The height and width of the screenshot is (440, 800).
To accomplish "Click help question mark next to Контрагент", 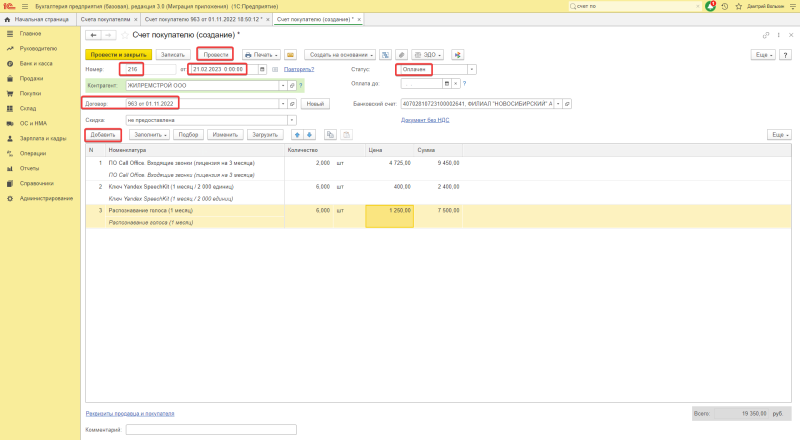I will tap(301, 86).
